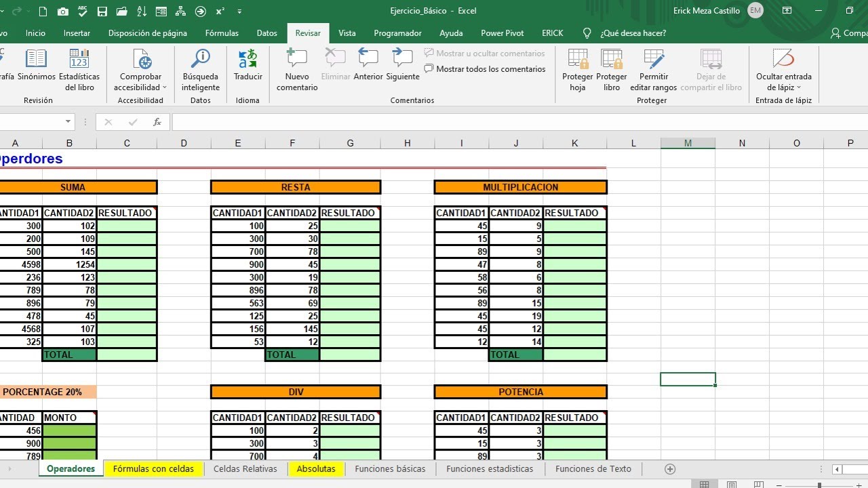Save the workbook with the floppy disk icon
This screenshot has height=488, width=868.
102,12
